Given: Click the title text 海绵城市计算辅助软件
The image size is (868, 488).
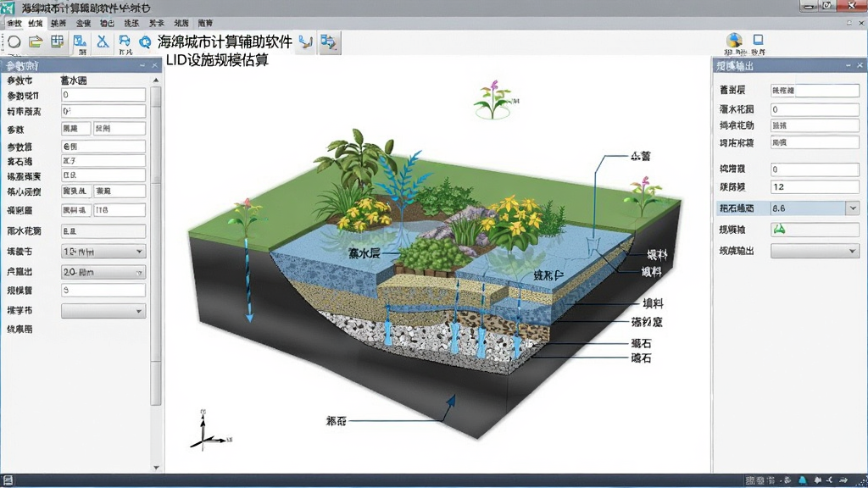Looking at the screenshot, I should pyautogui.click(x=225, y=42).
